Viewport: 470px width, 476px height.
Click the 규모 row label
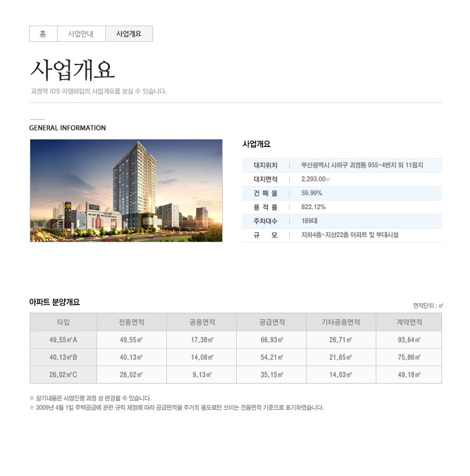pyautogui.click(x=265, y=235)
